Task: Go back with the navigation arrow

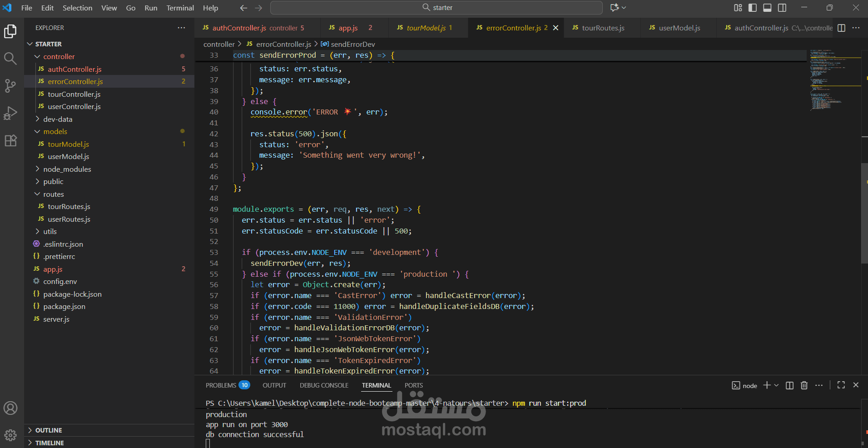Action: click(243, 8)
